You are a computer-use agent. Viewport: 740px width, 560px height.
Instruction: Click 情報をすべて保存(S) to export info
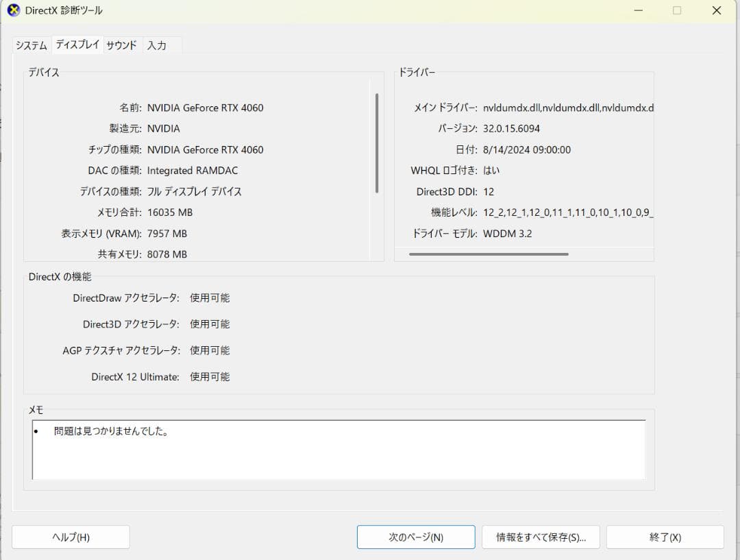[541, 537]
